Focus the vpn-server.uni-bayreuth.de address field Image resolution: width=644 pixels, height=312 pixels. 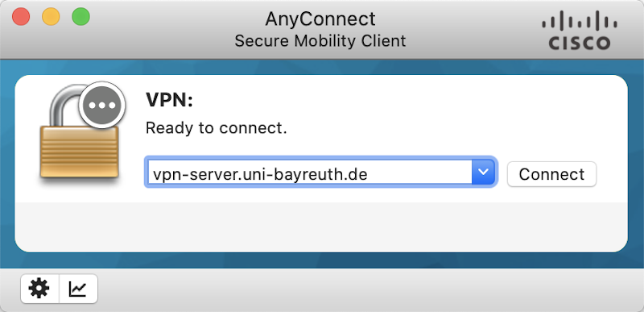(309, 172)
